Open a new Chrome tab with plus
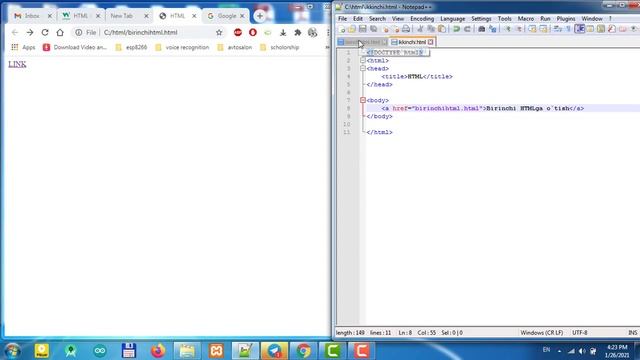The height and width of the screenshot is (360, 640). (260, 16)
